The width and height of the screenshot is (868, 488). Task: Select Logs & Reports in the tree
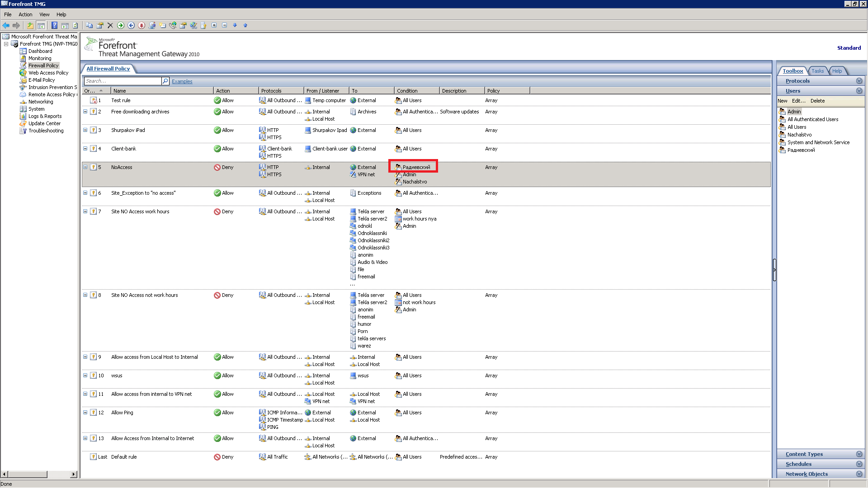pos(45,116)
